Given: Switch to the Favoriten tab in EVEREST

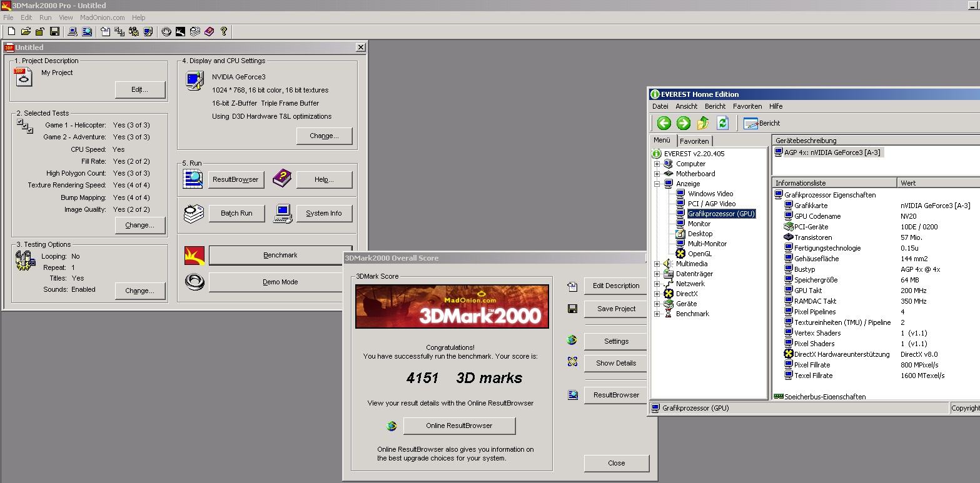Looking at the screenshot, I should (x=694, y=141).
